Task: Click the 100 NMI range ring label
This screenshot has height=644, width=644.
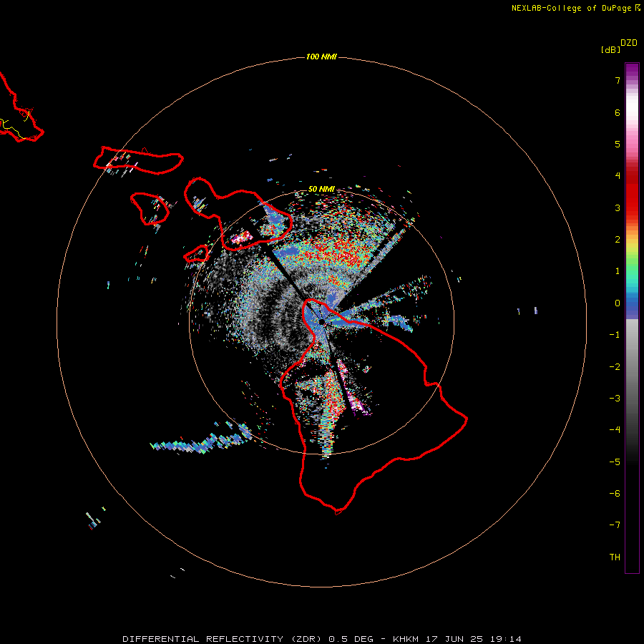Action: pyautogui.click(x=321, y=57)
